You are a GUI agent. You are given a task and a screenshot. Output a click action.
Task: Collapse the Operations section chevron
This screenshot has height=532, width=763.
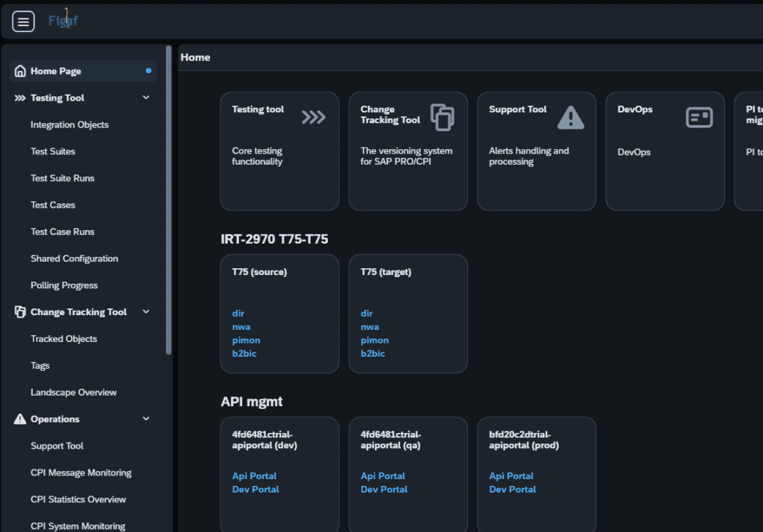(146, 419)
